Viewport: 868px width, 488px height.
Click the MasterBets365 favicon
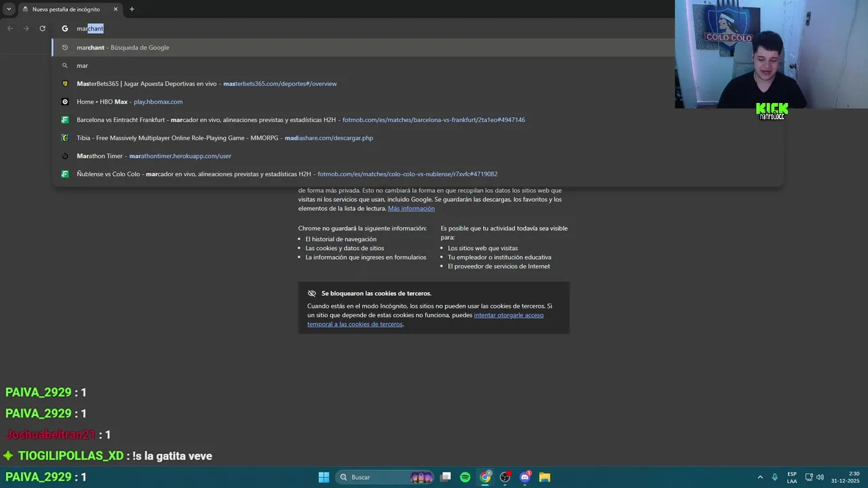(65, 83)
